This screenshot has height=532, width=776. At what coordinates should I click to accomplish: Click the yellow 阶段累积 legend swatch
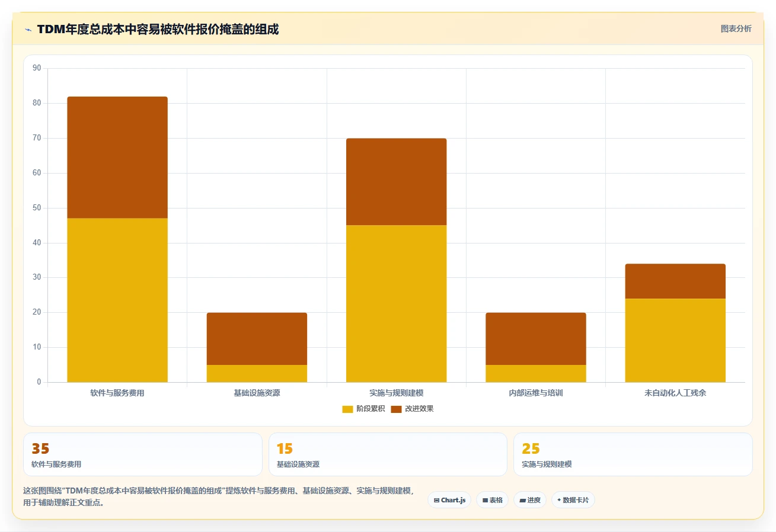click(x=347, y=409)
